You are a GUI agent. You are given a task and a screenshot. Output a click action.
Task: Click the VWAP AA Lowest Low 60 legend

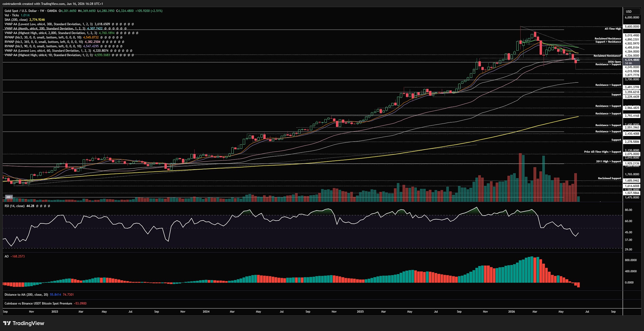click(x=48, y=51)
